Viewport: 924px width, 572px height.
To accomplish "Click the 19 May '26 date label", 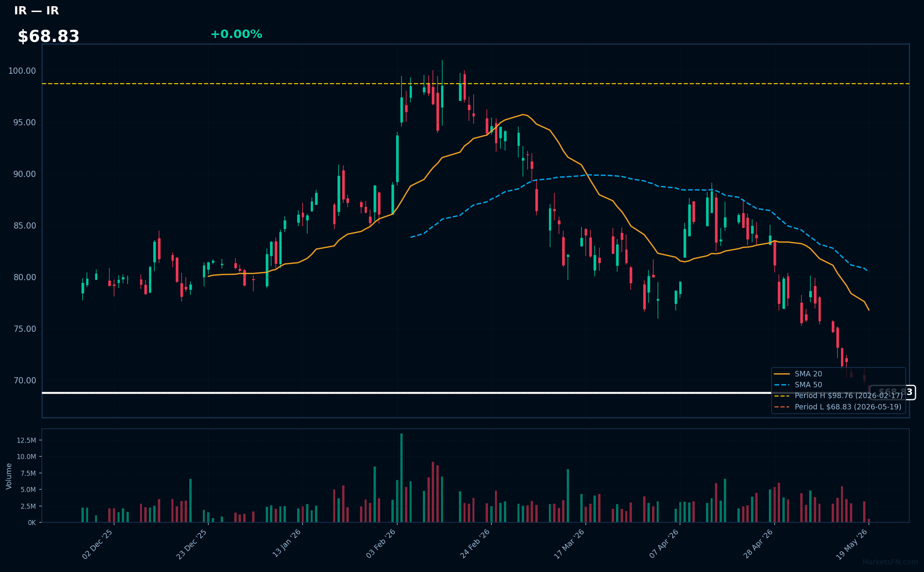I will 852,544.
